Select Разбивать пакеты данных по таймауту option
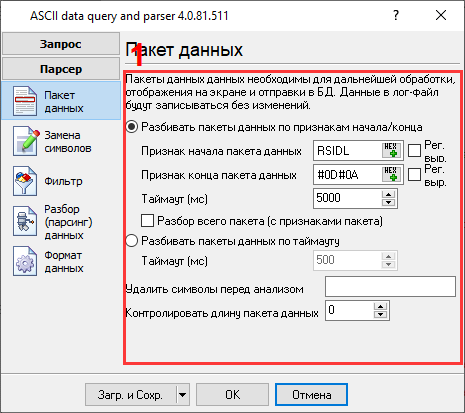The width and height of the screenshot is (465, 413). [132, 240]
